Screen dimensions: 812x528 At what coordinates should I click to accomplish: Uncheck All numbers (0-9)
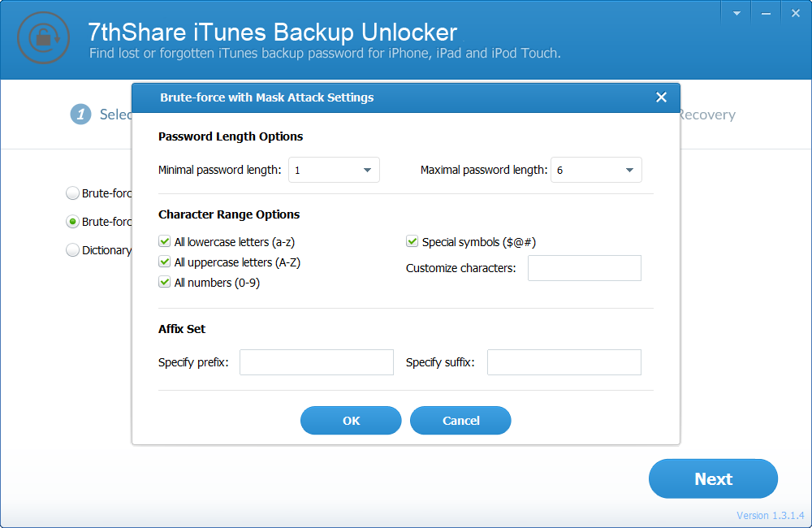(x=165, y=282)
